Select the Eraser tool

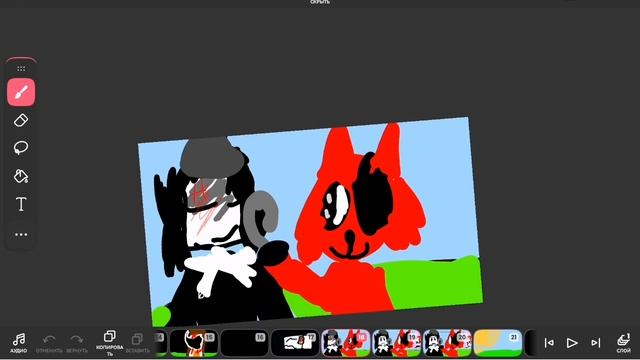[x=21, y=120]
